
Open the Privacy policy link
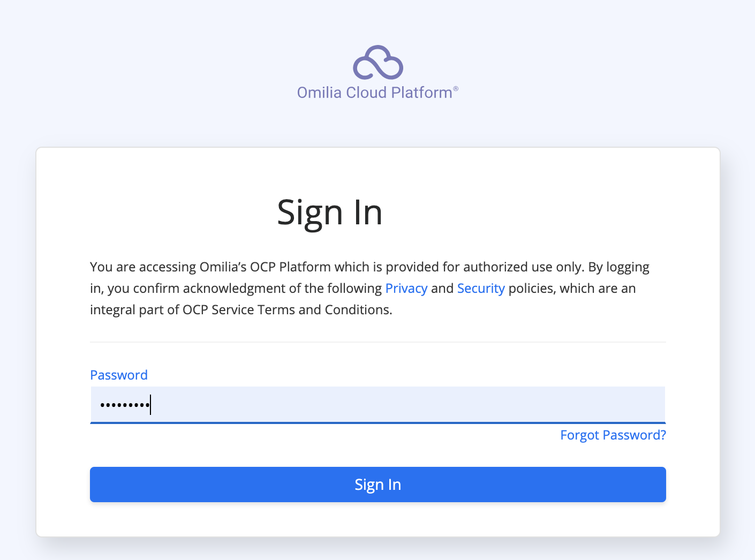406,289
